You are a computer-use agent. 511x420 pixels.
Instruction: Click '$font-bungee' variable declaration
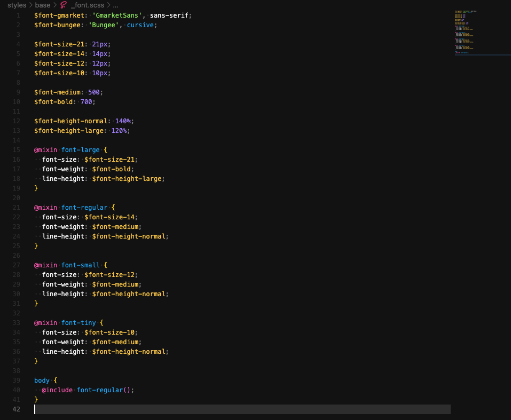[57, 25]
